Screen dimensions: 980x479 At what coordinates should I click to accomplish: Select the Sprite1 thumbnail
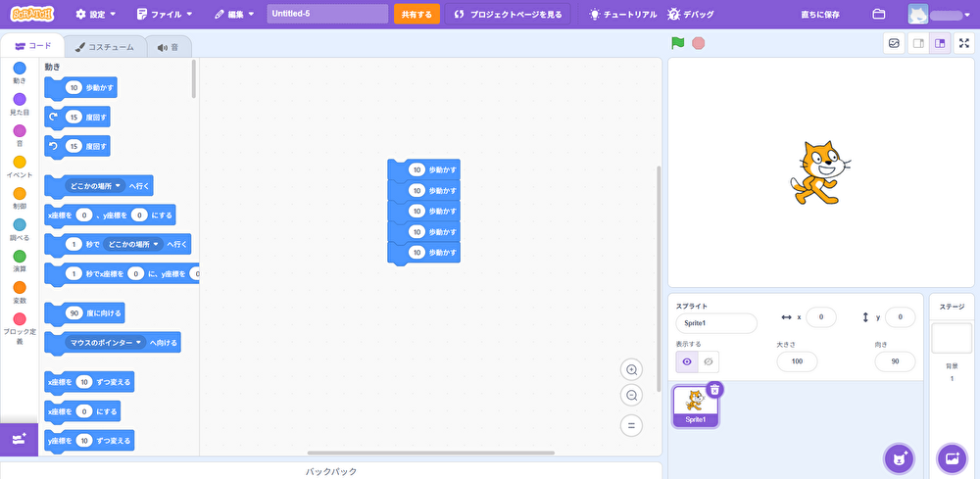(x=696, y=407)
